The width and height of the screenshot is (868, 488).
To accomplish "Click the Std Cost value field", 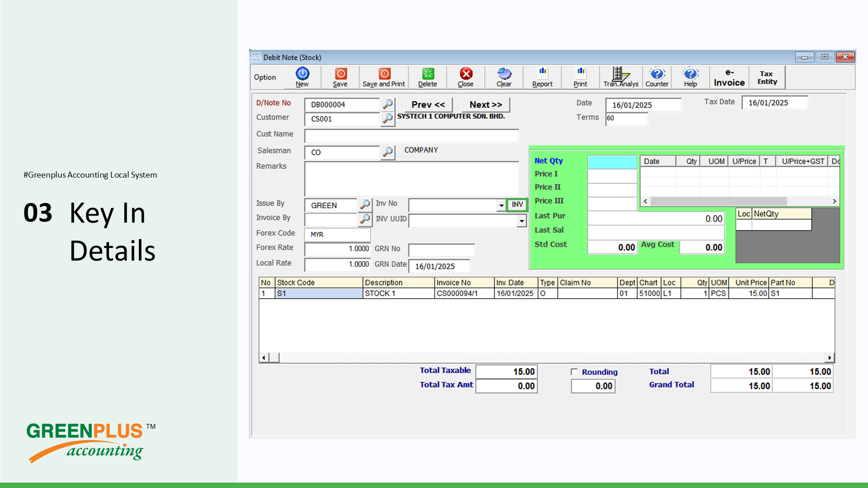I will 612,247.
